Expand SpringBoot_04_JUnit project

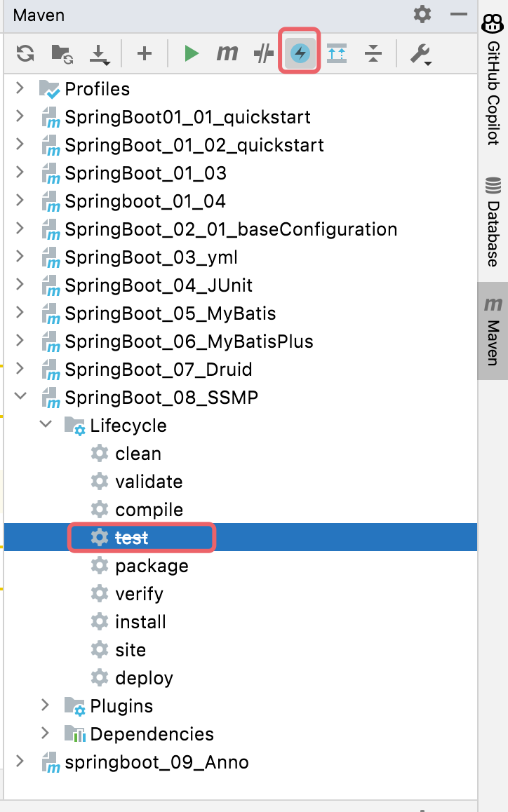click(x=20, y=285)
